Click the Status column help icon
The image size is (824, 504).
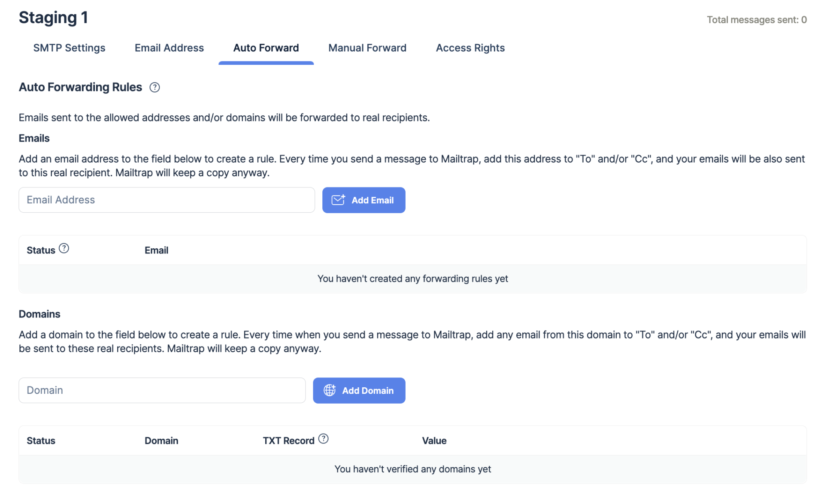(x=64, y=249)
